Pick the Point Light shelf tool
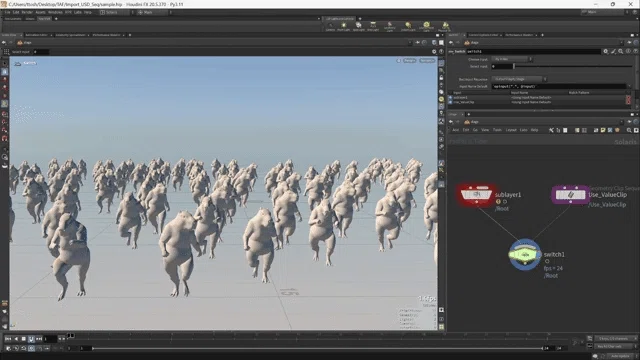Image resolution: width=640 pixels, height=360 pixels. click(344, 27)
